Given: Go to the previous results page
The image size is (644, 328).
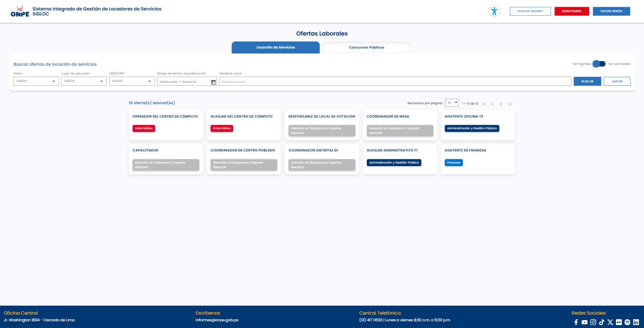Looking at the screenshot, I should pos(492,104).
